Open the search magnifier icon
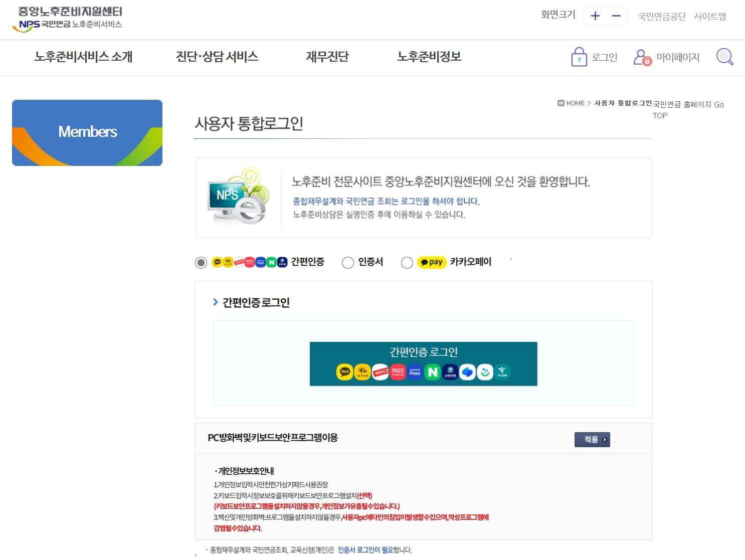Image resolution: width=745 pixels, height=560 pixels. tap(724, 57)
